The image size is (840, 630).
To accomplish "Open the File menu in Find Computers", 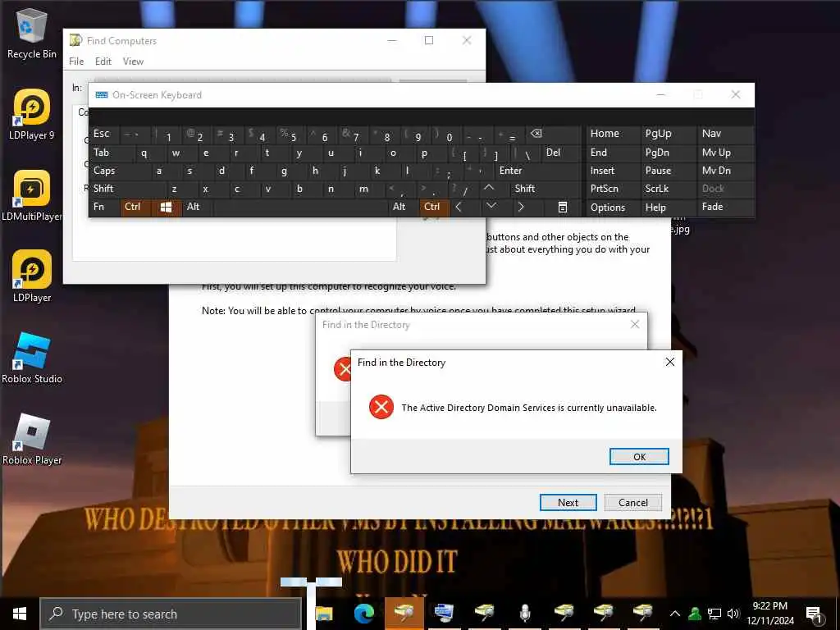I will [x=76, y=61].
